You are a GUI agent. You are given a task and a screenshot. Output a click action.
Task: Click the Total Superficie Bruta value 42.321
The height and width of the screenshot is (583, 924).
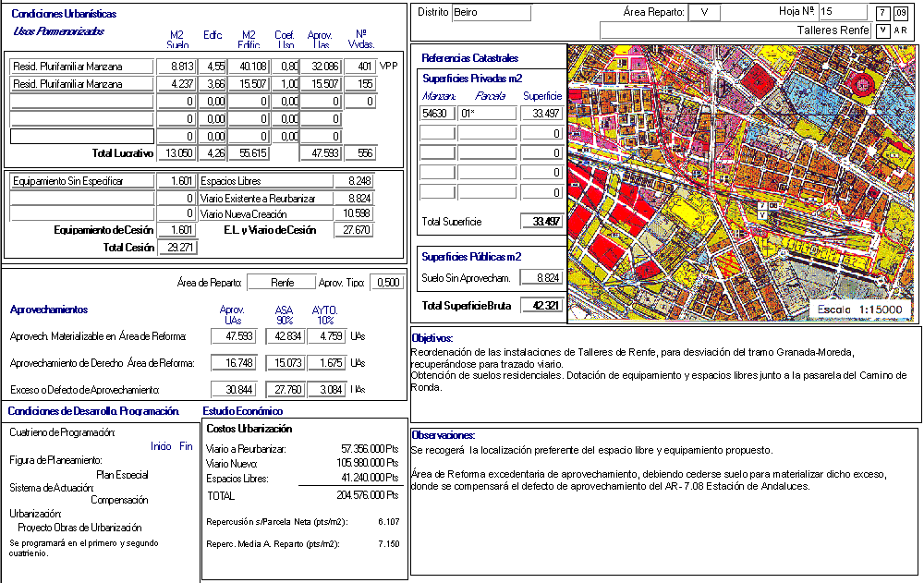(x=542, y=306)
